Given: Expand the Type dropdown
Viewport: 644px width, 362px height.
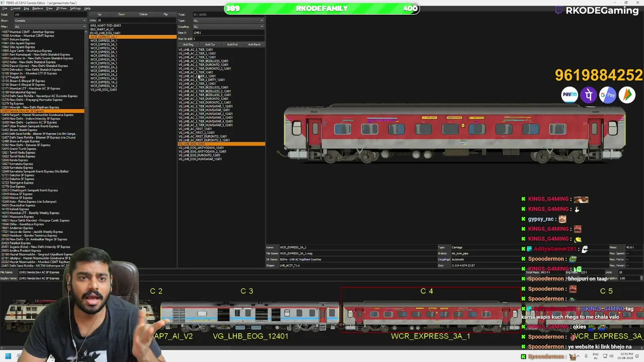Looking at the screenshot, I should (228, 21).
